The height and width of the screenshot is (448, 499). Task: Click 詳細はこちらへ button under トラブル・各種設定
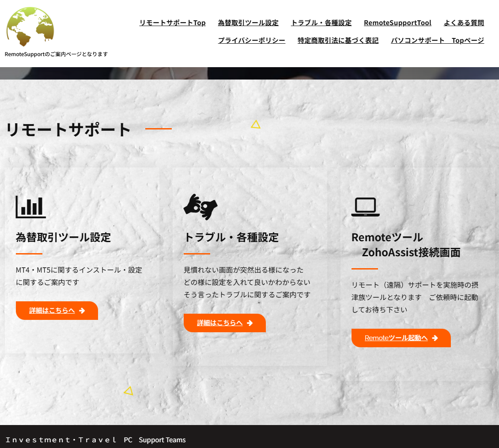(225, 323)
